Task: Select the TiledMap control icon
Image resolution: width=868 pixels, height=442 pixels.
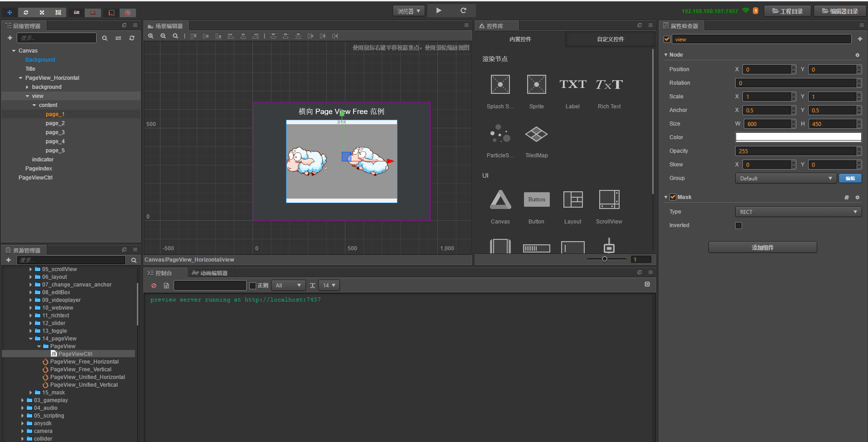Action: pyautogui.click(x=536, y=135)
